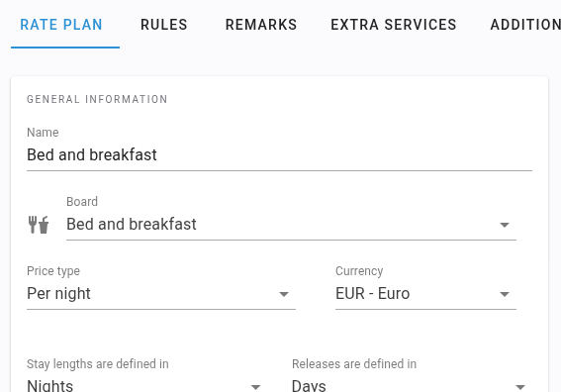Click the arrow beside the Days value
The height and width of the screenshot is (392, 561).
click(x=520, y=387)
